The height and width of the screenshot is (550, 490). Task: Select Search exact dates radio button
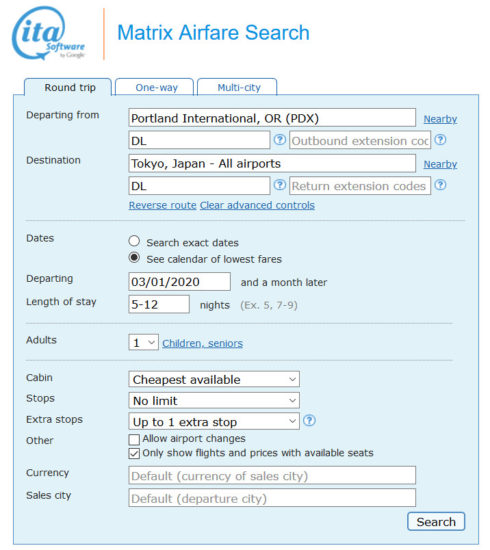pos(134,241)
